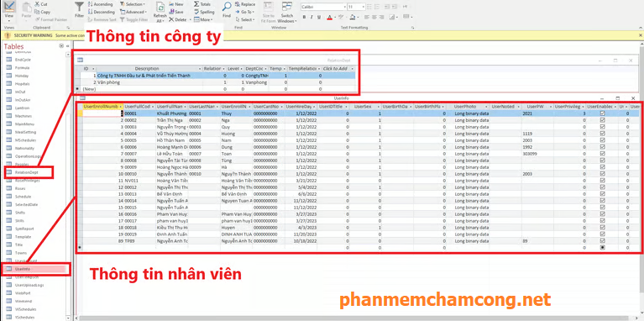Image resolution: width=644 pixels, height=321 pixels.
Task: Open the View button in the ribbon
Action: (x=9, y=11)
